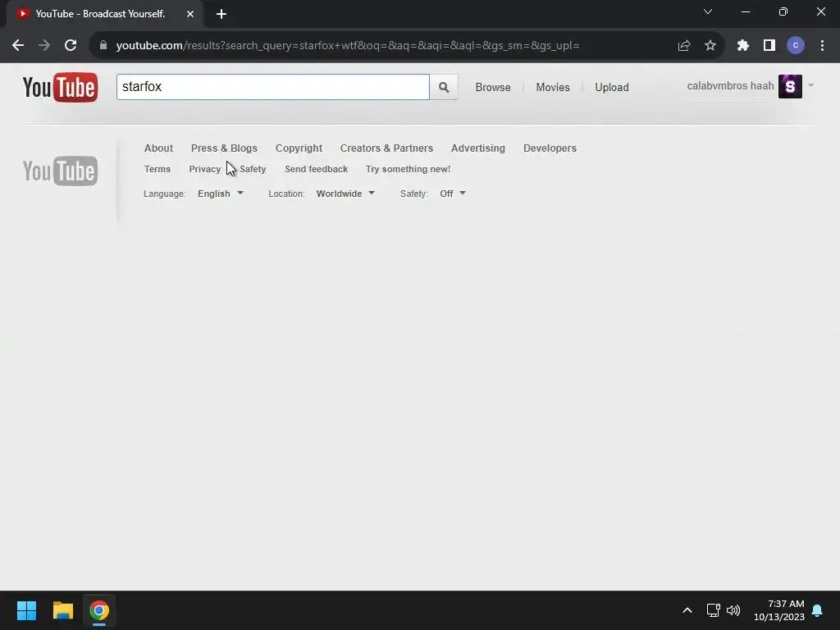Open the Copyright link

pos(299,148)
